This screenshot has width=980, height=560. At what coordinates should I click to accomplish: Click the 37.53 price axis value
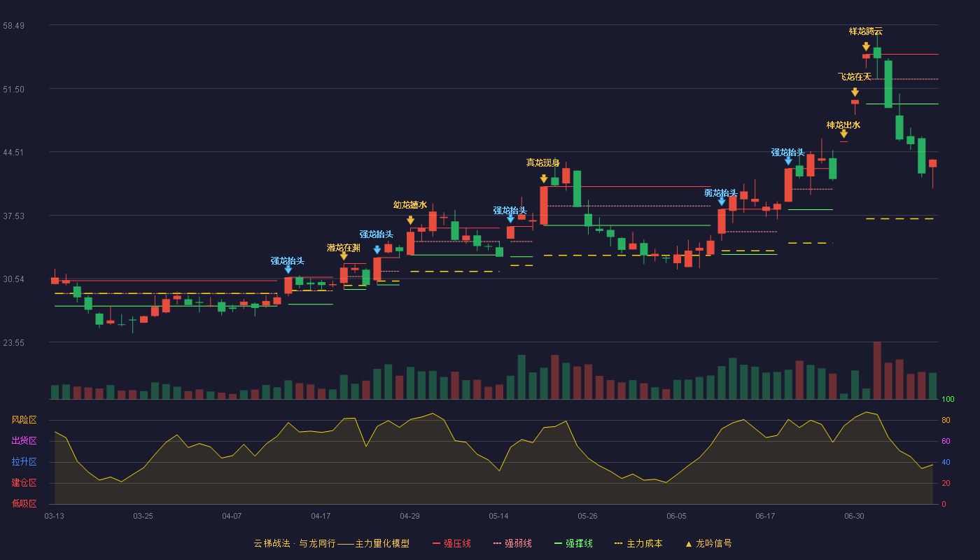click(14, 216)
